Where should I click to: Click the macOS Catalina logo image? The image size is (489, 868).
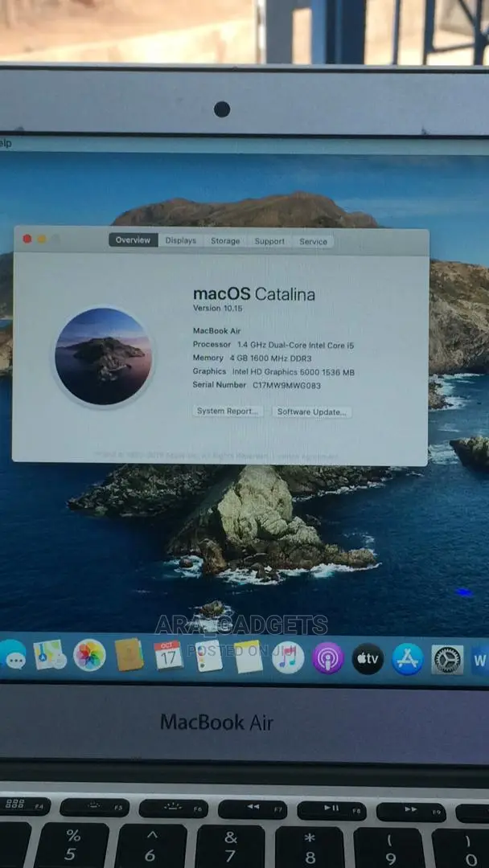pyautogui.click(x=103, y=357)
